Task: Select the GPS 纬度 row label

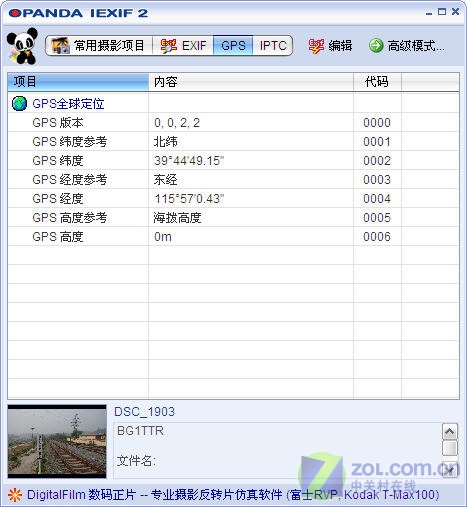Action: pos(58,161)
